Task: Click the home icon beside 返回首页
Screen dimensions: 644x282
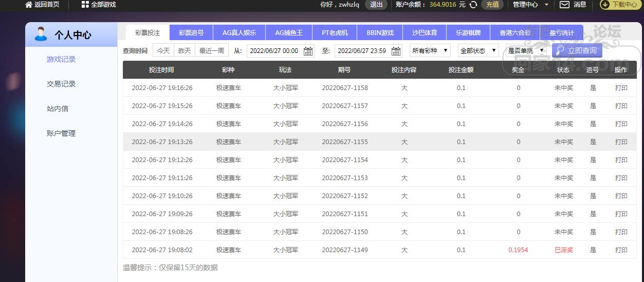Action: [x=29, y=4]
